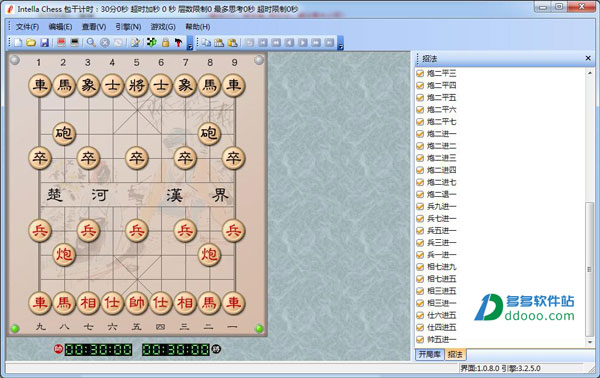Toggle the 兵七进一 move checkbox
The height and width of the screenshot is (378, 600).
[x=420, y=218]
